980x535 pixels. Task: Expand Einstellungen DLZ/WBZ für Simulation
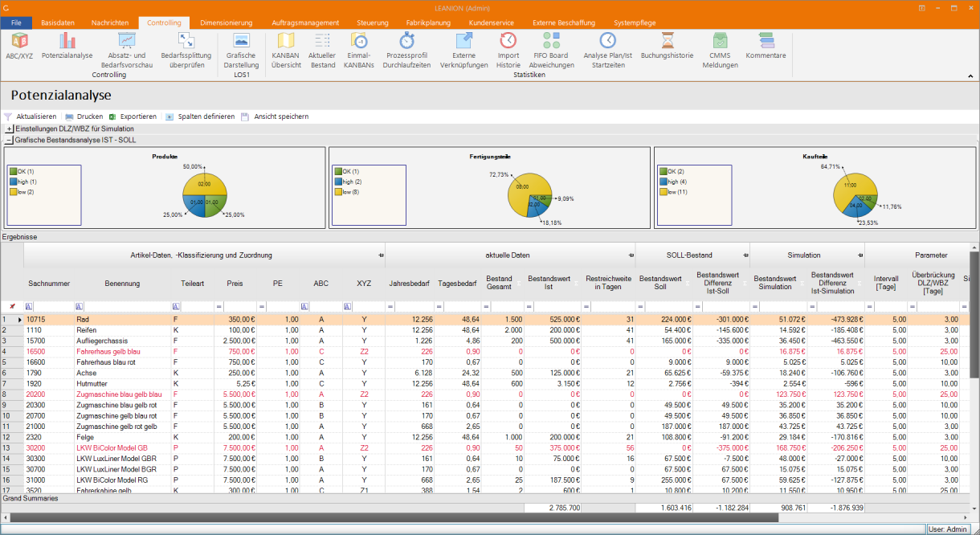tap(9, 129)
